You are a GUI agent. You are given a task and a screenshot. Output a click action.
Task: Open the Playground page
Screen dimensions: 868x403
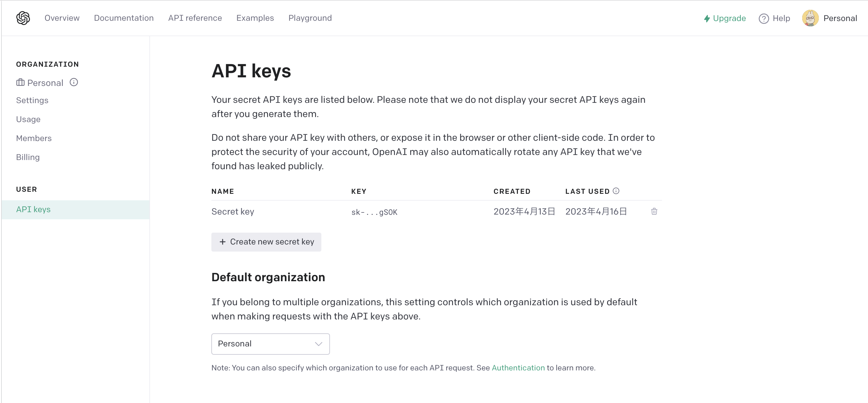(310, 18)
